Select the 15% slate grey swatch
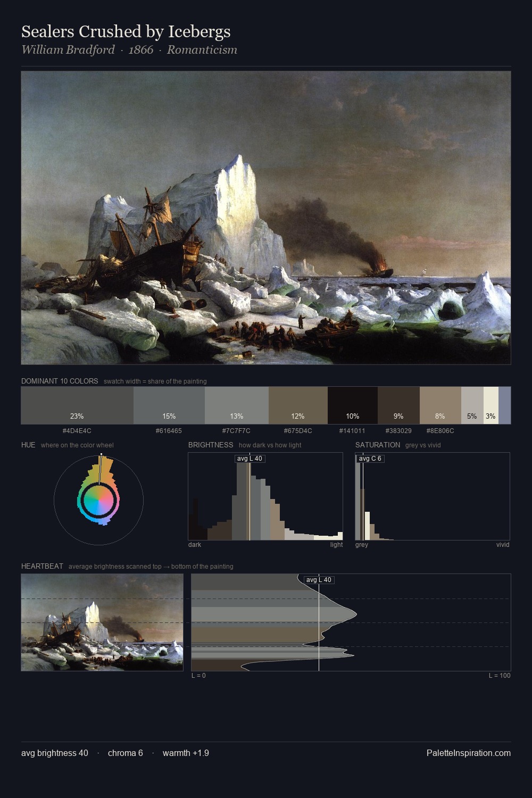532x798 pixels. 169,405
